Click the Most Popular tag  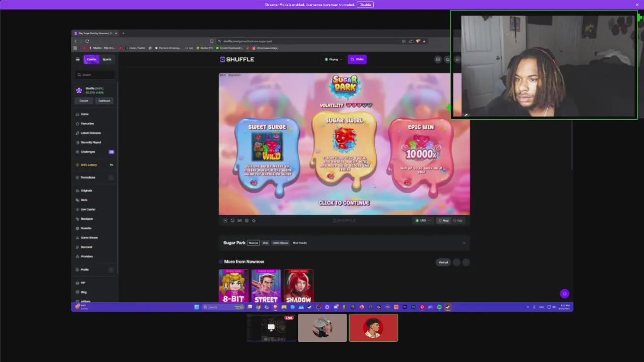point(300,243)
